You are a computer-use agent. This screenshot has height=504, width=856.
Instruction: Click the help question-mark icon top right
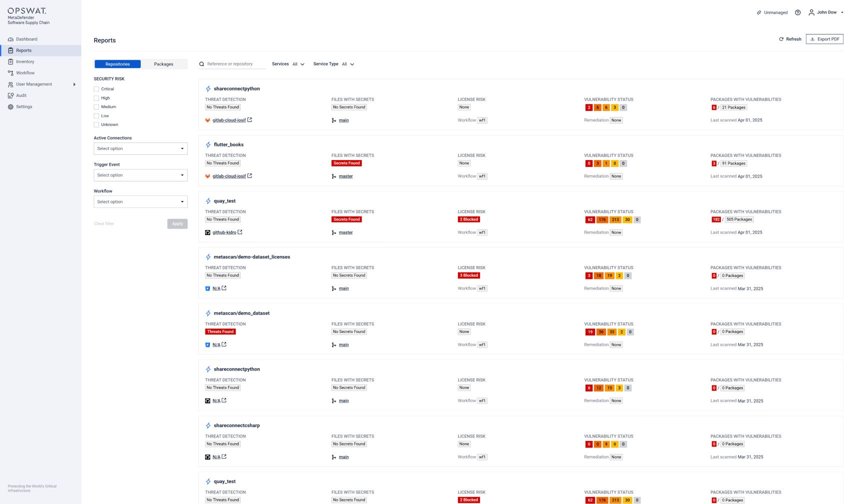click(797, 12)
